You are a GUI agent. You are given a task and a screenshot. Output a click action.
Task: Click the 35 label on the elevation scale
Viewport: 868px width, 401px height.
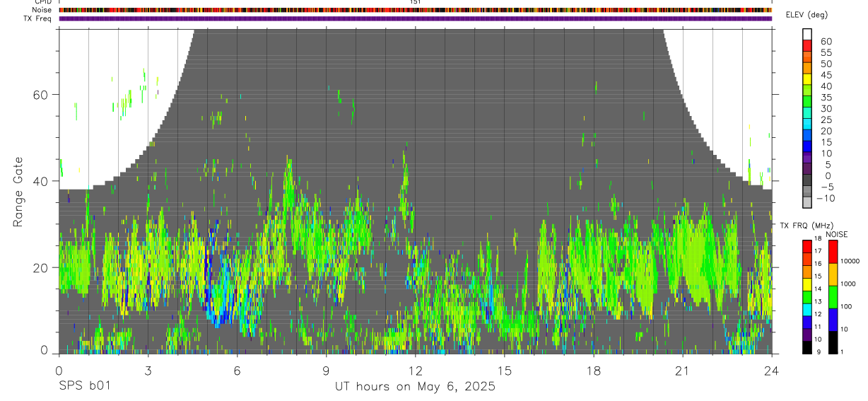(826, 97)
